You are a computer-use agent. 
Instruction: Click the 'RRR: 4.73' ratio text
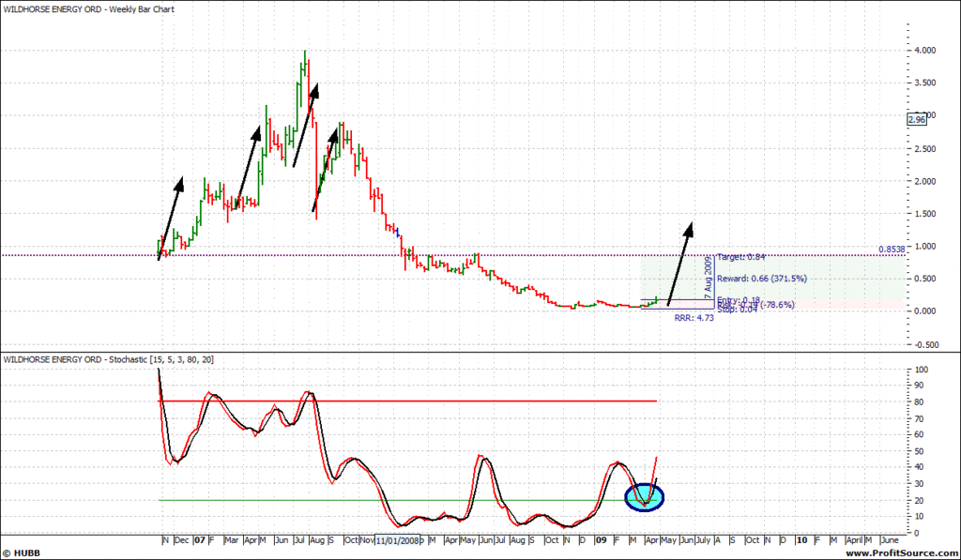click(x=694, y=318)
